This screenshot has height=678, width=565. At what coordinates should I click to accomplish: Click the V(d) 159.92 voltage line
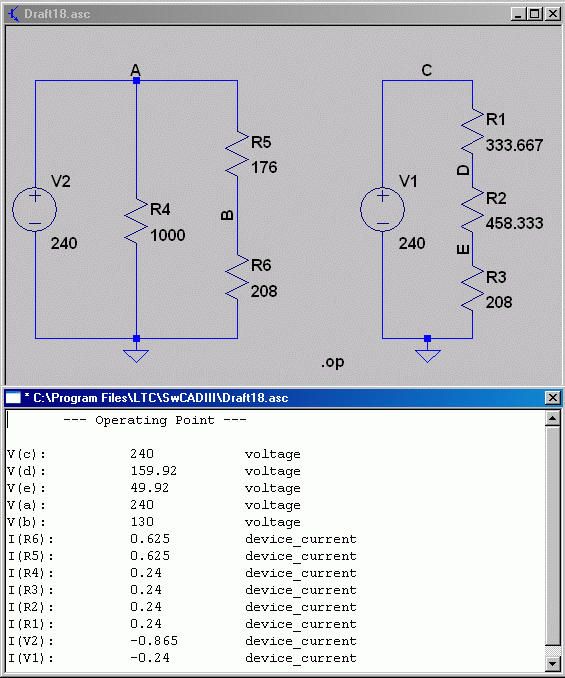154,471
